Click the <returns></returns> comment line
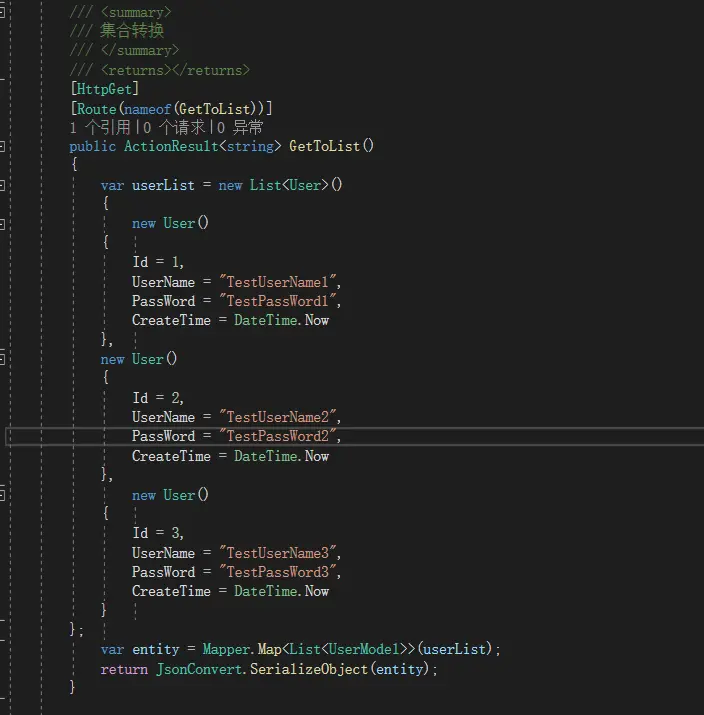The width and height of the screenshot is (704, 715). tap(160, 70)
